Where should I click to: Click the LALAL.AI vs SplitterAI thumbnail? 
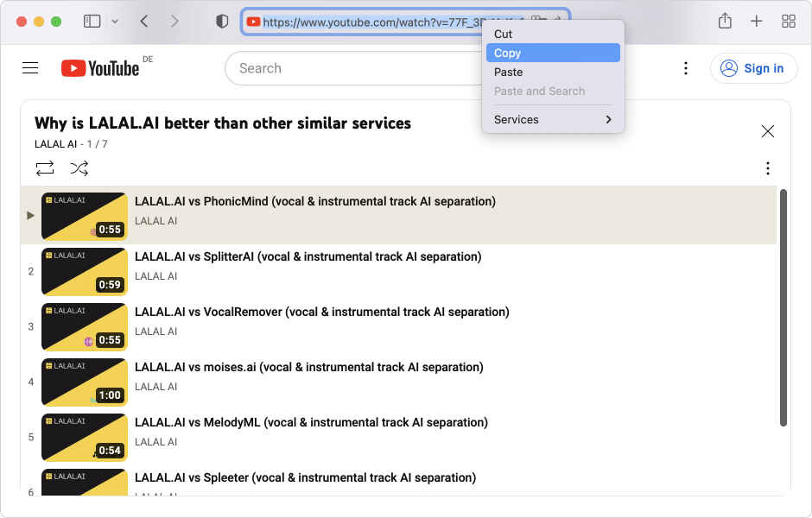pos(85,271)
